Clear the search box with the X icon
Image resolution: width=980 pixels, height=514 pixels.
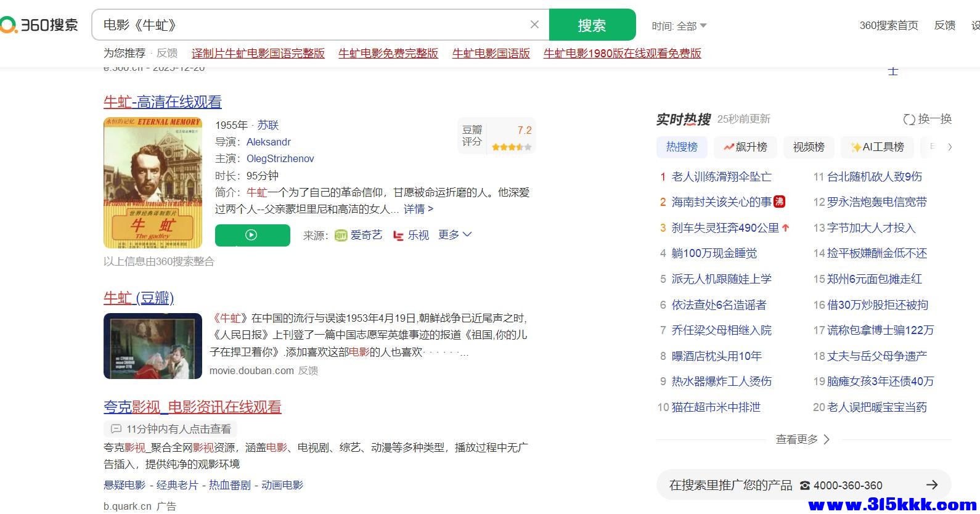click(x=534, y=25)
